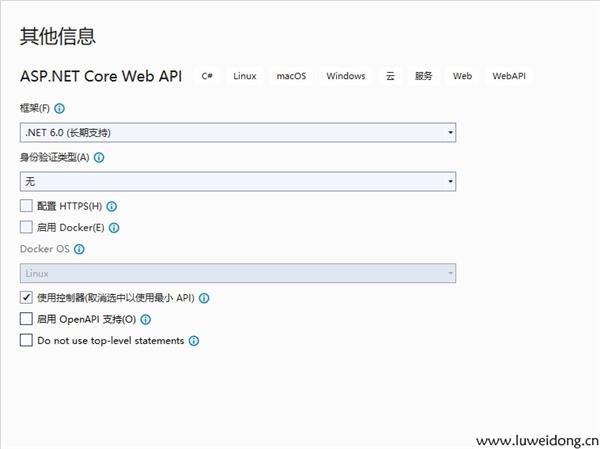
Task: Click info icon next to top-level statements
Action: click(194, 341)
